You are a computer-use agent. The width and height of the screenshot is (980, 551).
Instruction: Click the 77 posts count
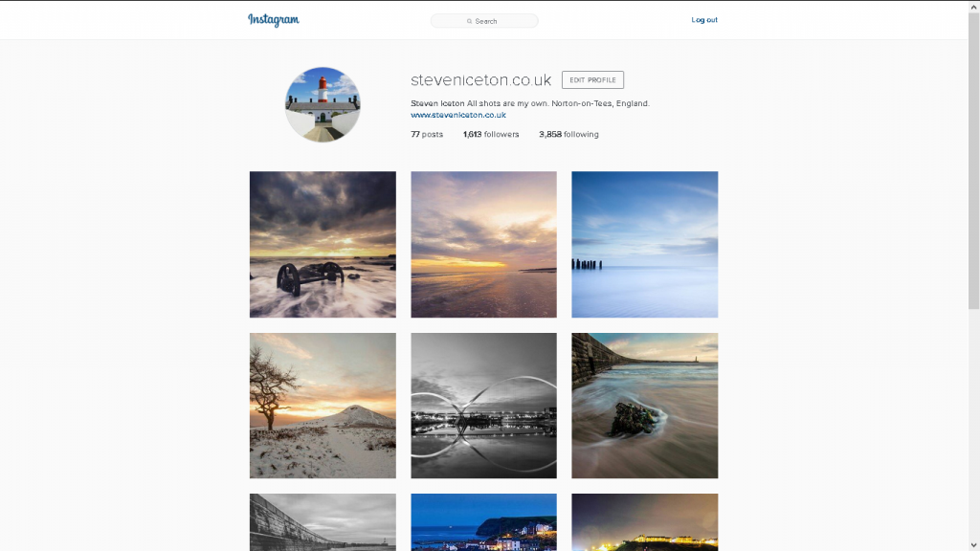[427, 134]
